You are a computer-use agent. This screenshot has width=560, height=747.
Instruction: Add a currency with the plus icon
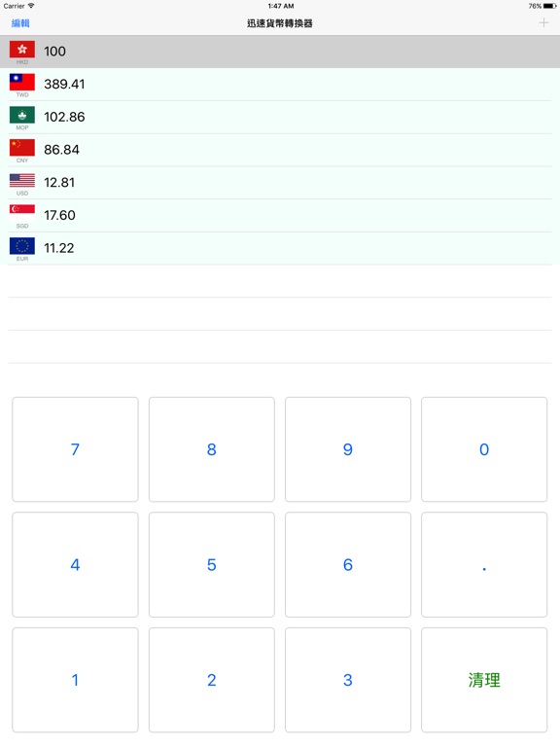click(543, 23)
